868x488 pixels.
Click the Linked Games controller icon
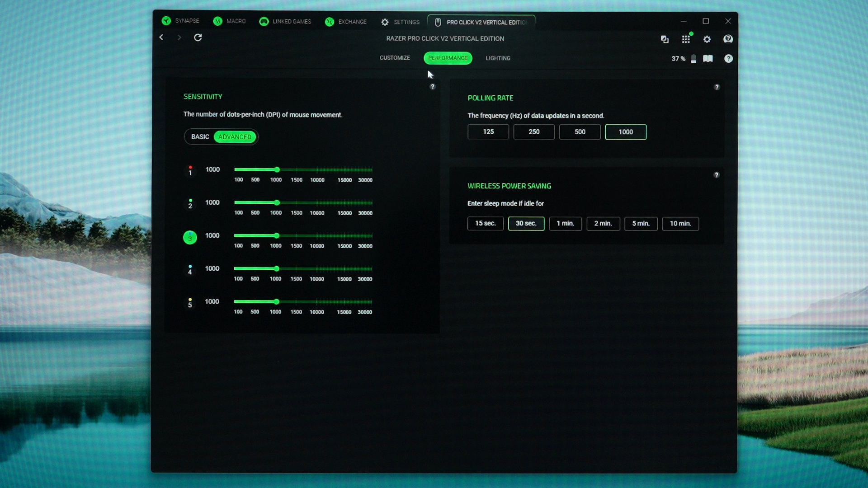264,21
